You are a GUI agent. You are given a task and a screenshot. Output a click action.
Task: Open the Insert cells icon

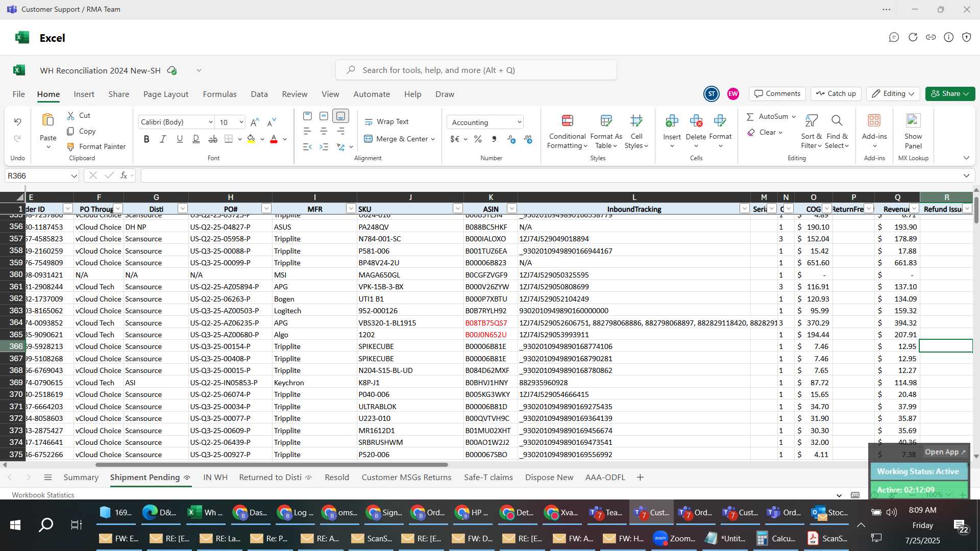point(672,120)
